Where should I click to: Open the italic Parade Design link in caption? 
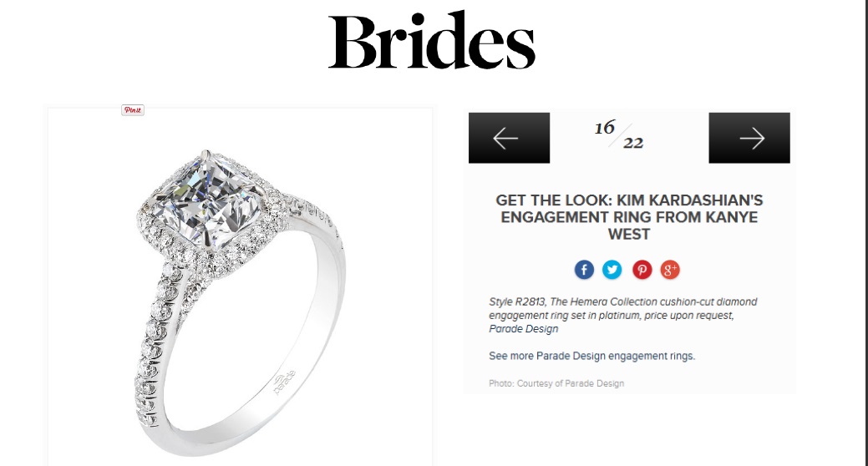(x=523, y=329)
